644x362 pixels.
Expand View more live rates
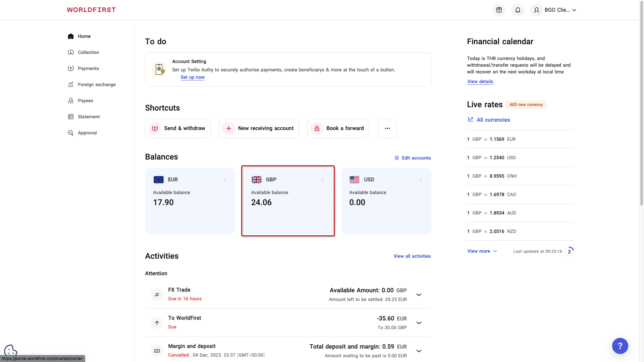point(482,251)
